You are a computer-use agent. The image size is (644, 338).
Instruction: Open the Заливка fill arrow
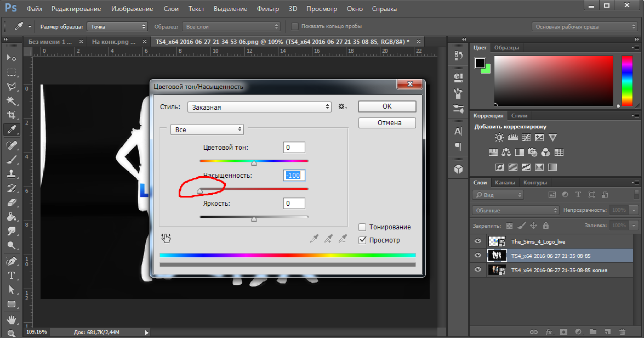point(634,226)
